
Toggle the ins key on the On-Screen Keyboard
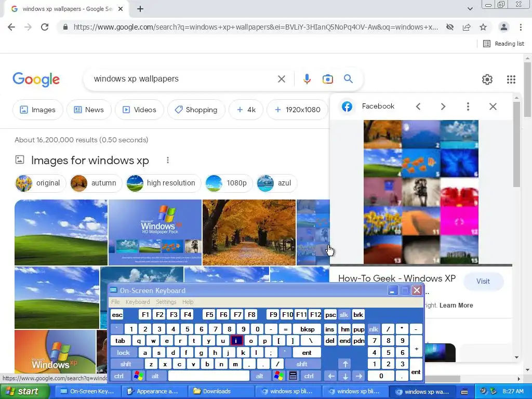[329, 329]
